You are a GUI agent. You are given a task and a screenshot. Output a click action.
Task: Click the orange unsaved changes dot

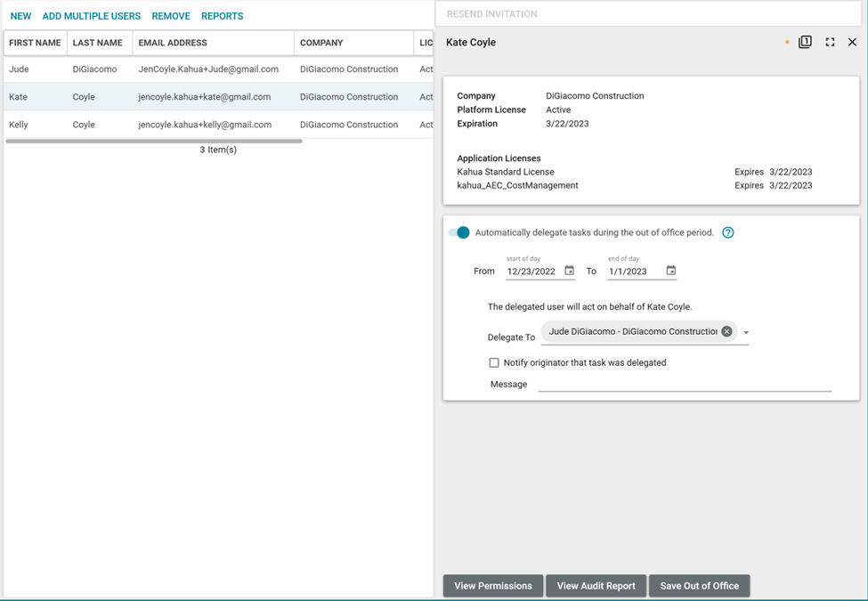pyautogui.click(x=787, y=43)
